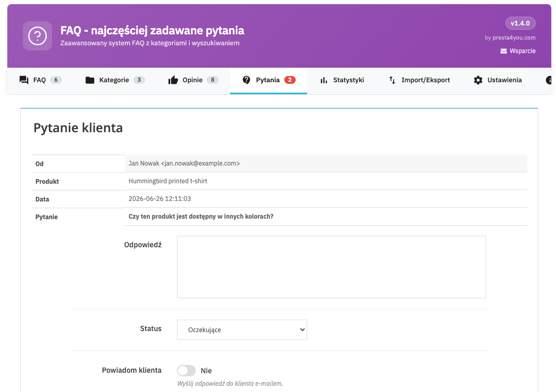Click the partially visible info icon after Ustawienia
The height and width of the screenshot is (392, 556).
tap(549, 80)
